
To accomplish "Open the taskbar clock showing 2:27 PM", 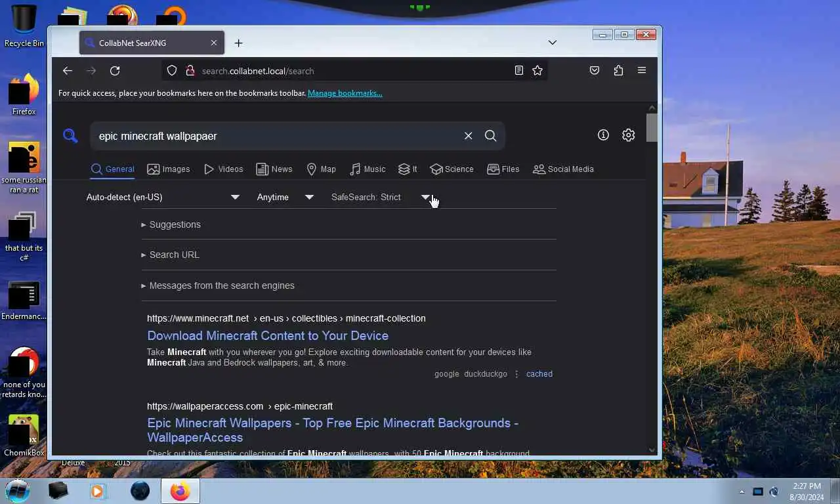I will (807, 492).
